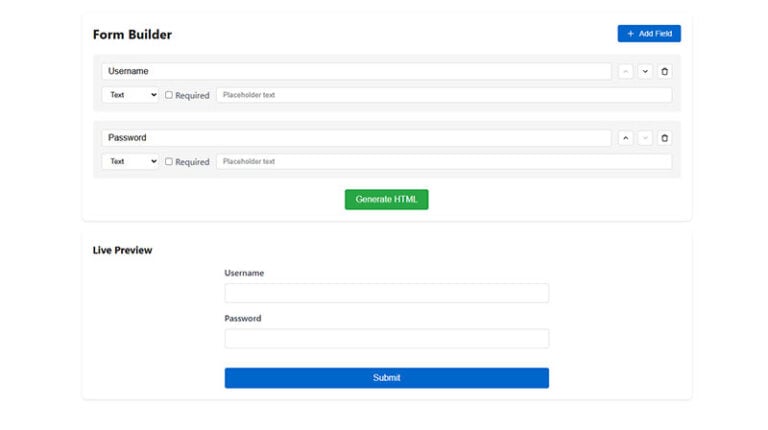Click the Add Field button
Screen dimensions: 768x430
[x=649, y=34]
